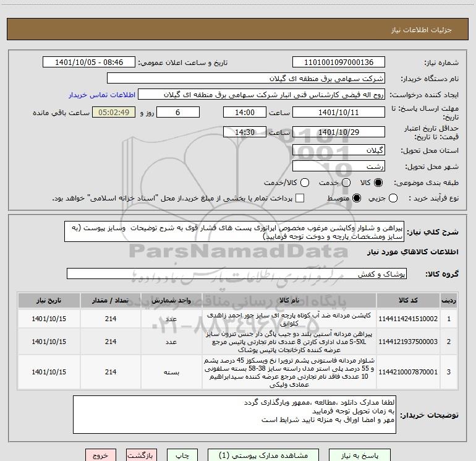Image resolution: width=476 pixels, height=461 pixels.
Task: Select the خدمت radio button
Action: (346, 183)
